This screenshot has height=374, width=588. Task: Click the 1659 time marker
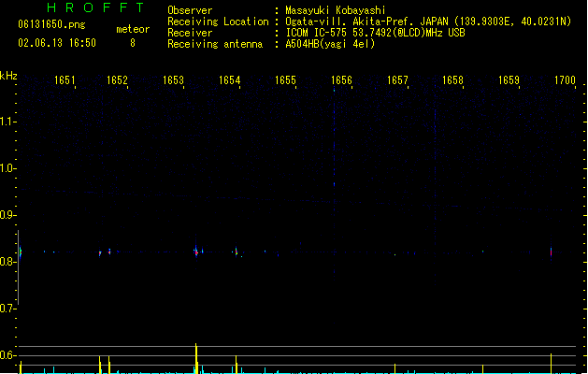509,80
